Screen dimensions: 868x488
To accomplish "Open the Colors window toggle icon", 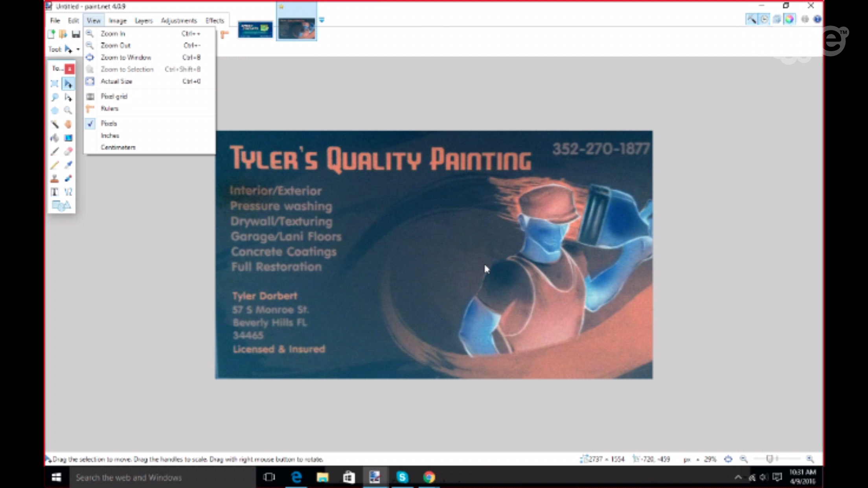I will point(789,19).
